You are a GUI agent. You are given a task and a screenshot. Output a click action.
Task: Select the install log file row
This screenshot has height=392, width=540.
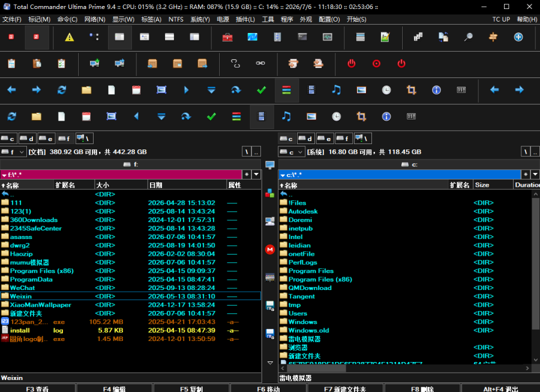coord(131,330)
